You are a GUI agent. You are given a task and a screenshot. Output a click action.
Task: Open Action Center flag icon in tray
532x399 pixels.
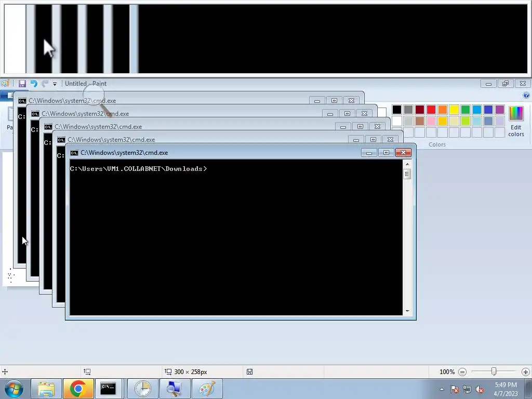(454, 389)
